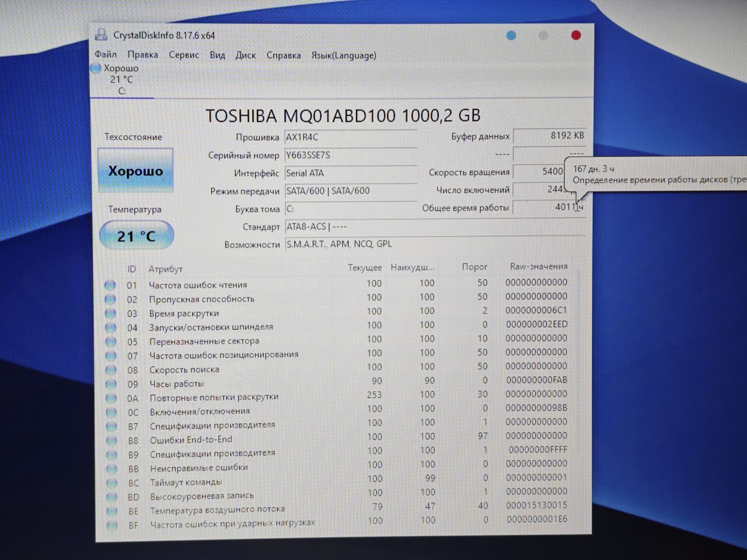The image size is (747, 560).
Task: Click the TOSHIBA MQ01ABD100 1000,2 GB title
Action: (343, 116)
